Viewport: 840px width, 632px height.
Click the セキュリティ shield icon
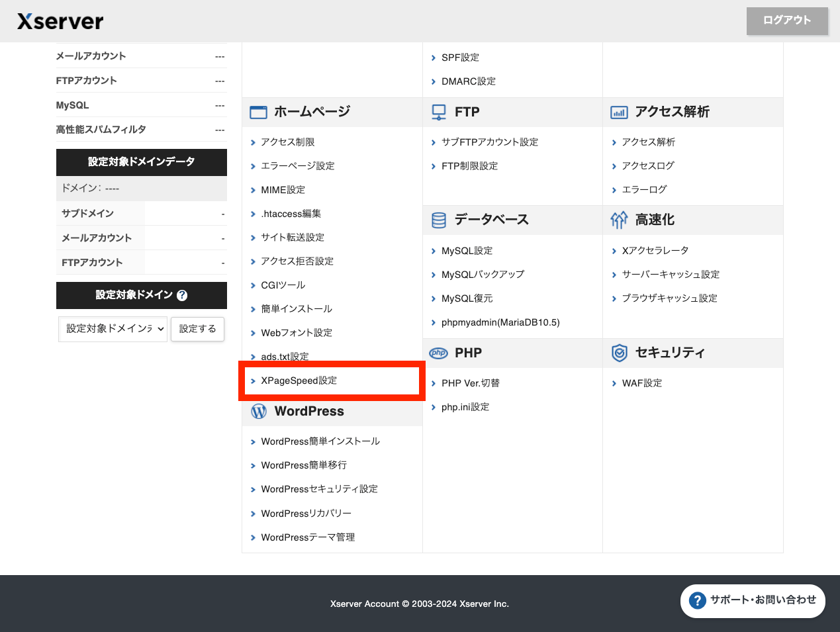619,353
